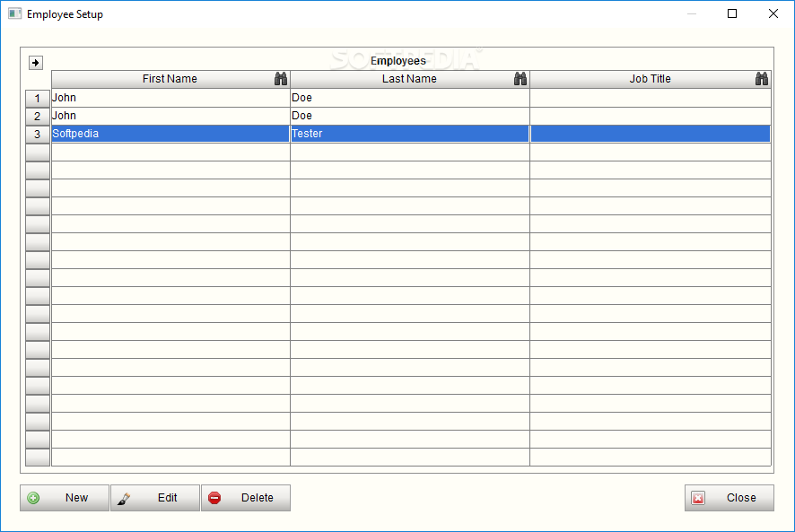Maximize the Employee Setup window
795x532 pixels.
[x=732, y=13]
